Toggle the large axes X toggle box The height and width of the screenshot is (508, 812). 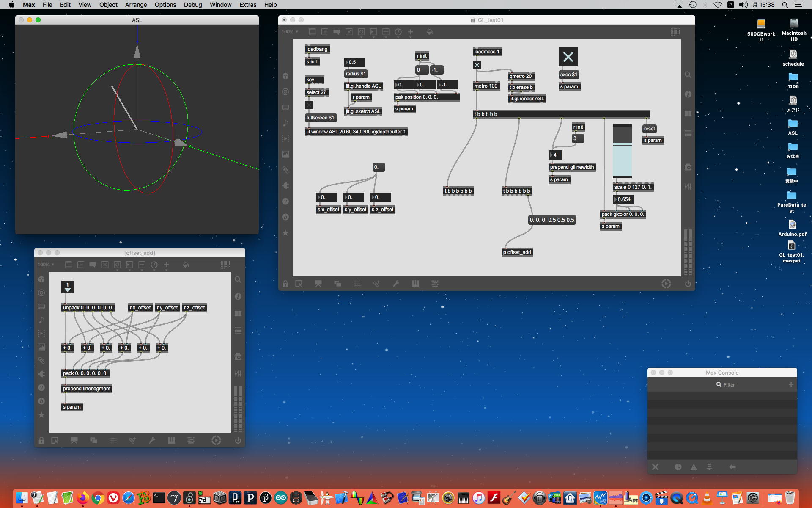coord(568,57)
